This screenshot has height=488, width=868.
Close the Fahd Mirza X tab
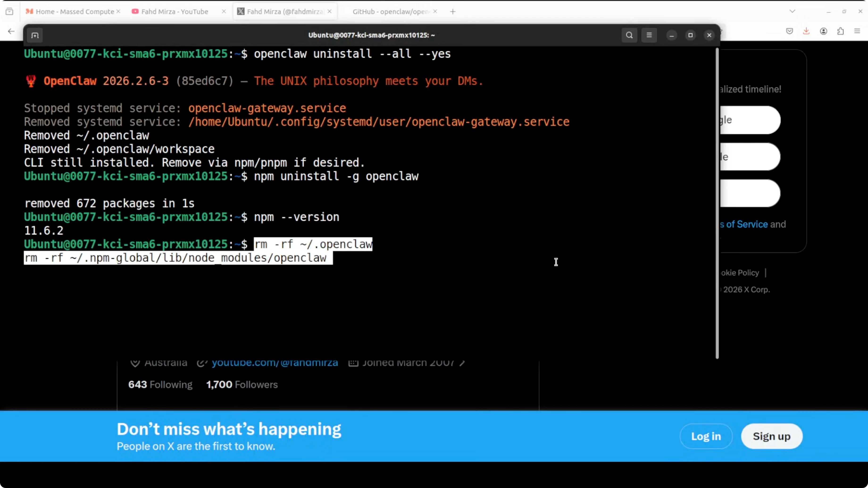[330, 12]
